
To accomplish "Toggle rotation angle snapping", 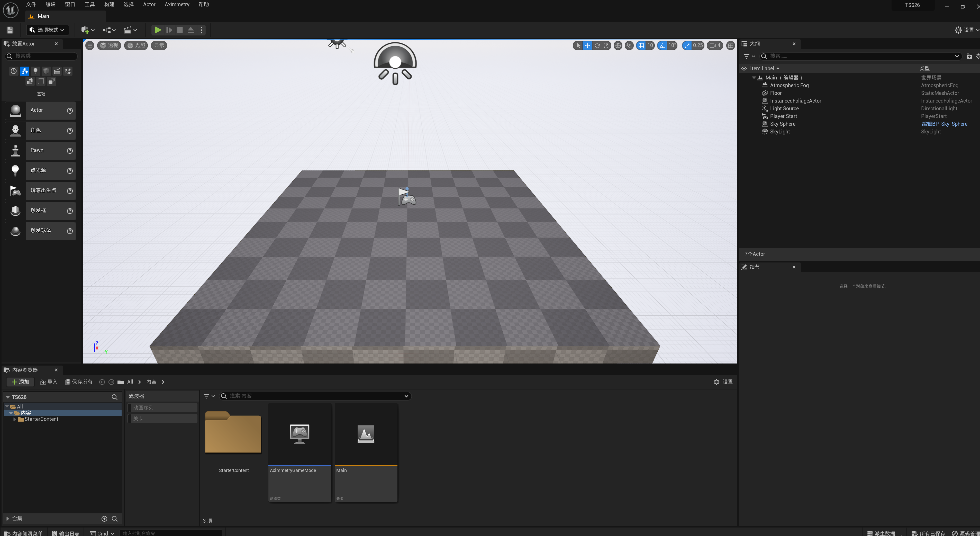I will (663, 46).
